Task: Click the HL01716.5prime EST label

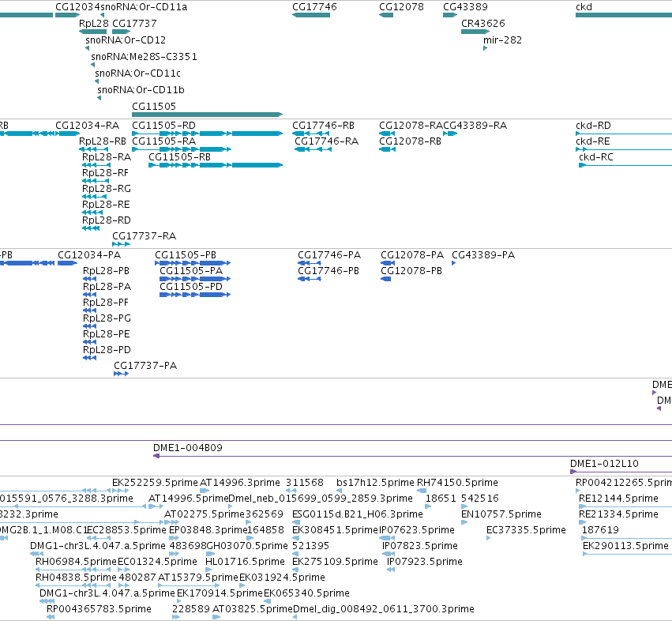Action: 245,562
